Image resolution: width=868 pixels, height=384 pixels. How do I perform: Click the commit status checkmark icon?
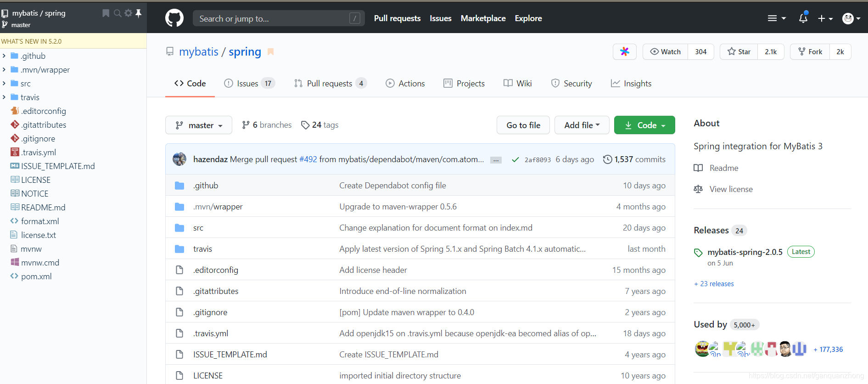pyautogui.click(x=515, y=159)
